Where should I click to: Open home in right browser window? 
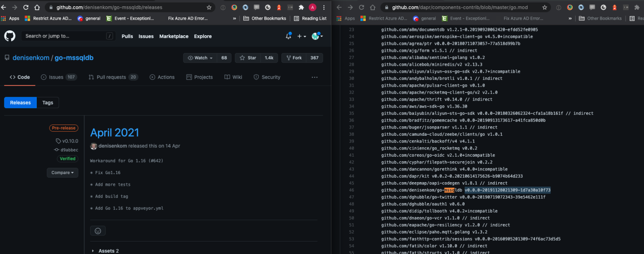tap(372, 8)
